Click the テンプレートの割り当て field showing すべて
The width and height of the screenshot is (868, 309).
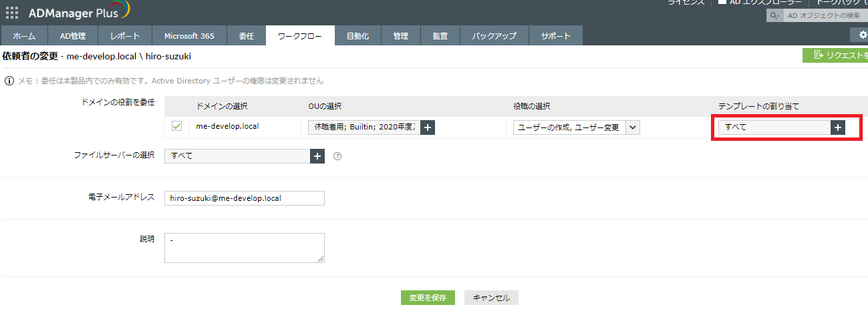tap(774, 127)
